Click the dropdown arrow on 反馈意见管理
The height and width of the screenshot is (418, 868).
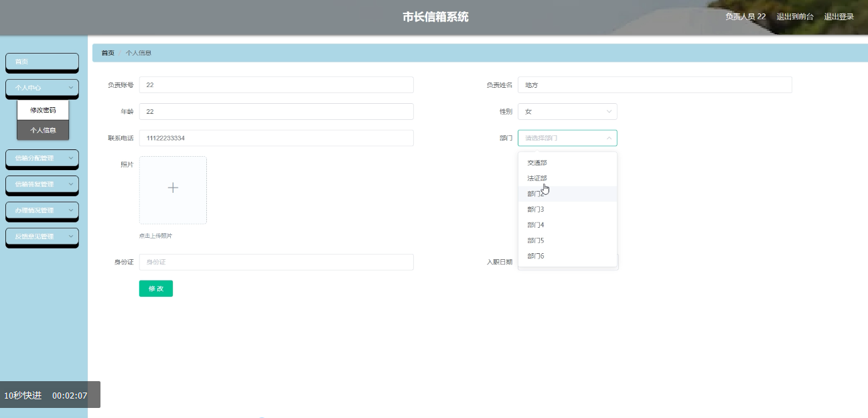coord(70,236)
